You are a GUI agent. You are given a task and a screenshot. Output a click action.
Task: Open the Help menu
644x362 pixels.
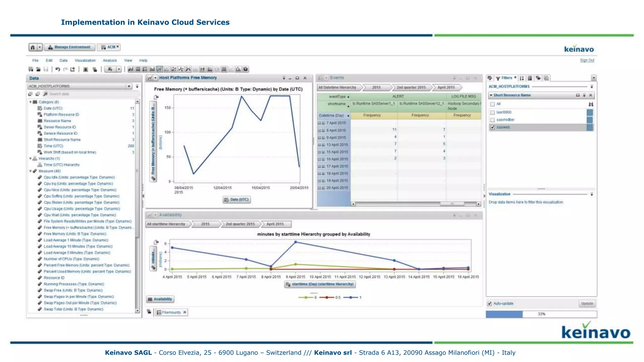pyautogui.click(x=143, y=60)
